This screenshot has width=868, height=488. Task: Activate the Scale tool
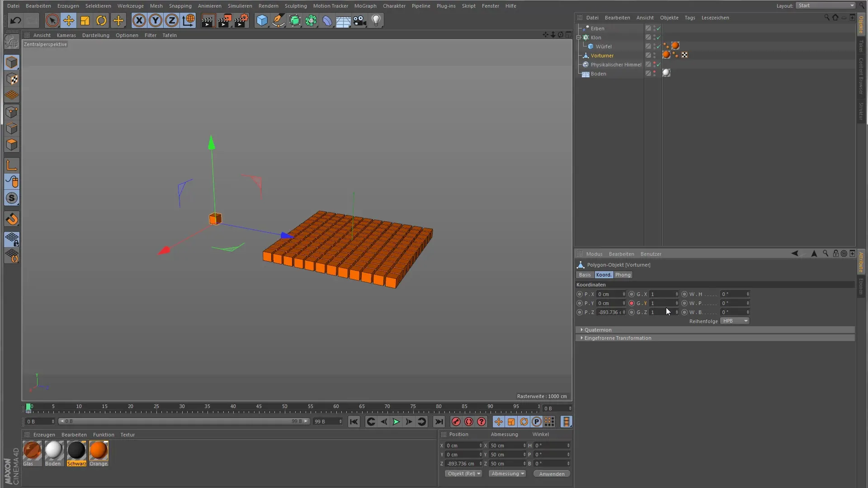(x=85, y=20)
